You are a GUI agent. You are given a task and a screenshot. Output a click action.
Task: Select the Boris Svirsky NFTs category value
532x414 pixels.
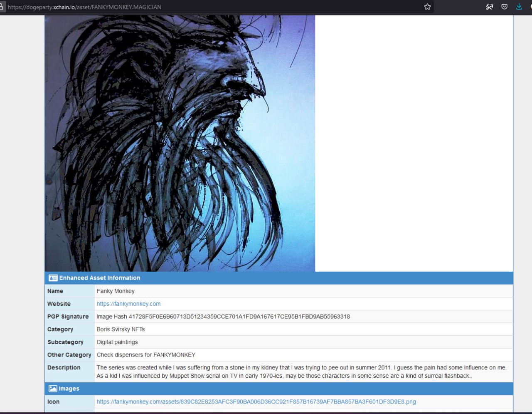(x=121, y=329)
